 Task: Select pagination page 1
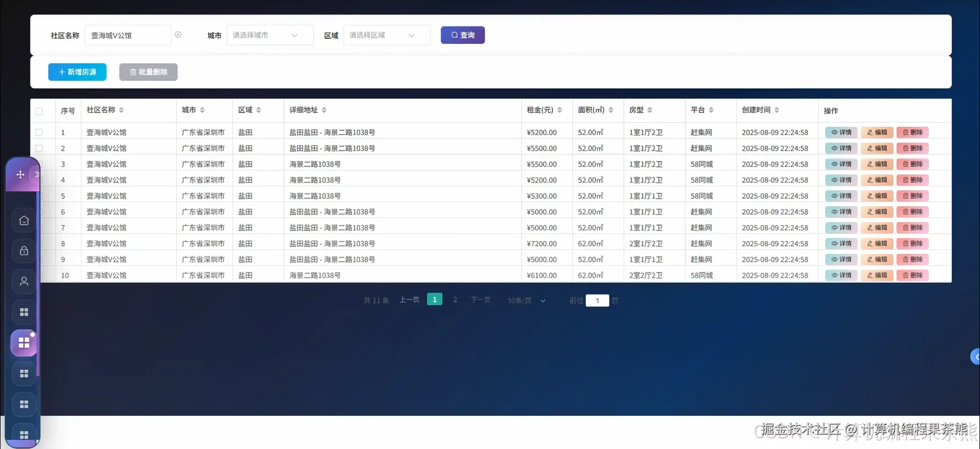coord(435,300)
